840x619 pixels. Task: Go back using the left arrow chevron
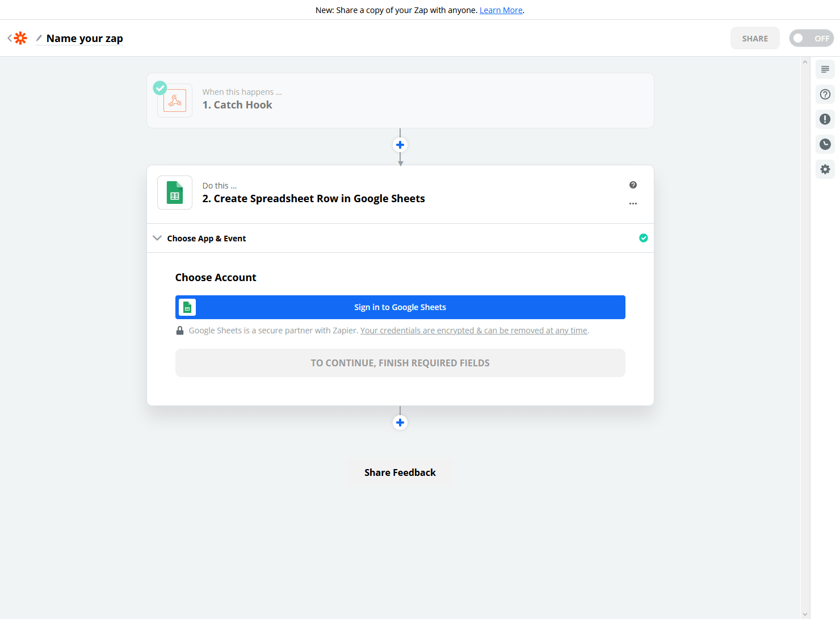coord(10,38)
